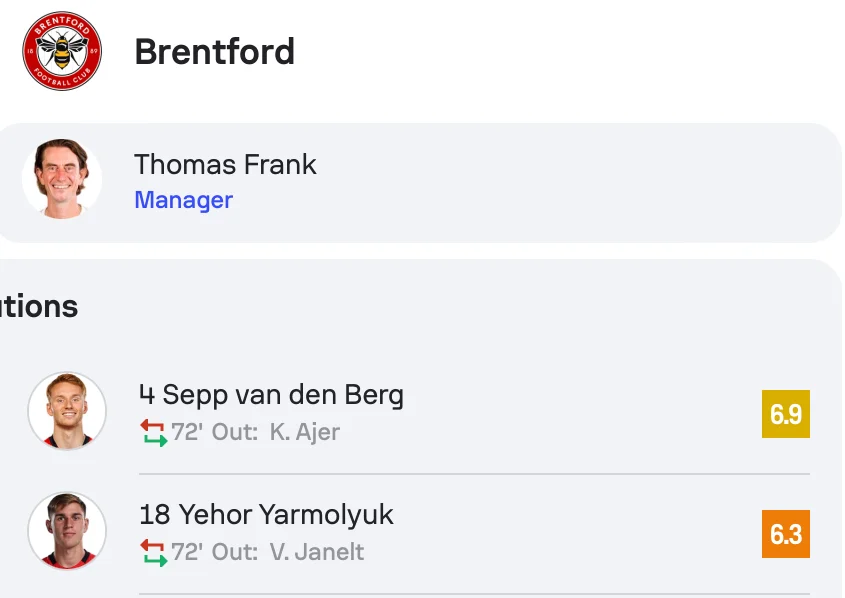Click substitution arrows icon beside V. Janelt

click(153, 553)
